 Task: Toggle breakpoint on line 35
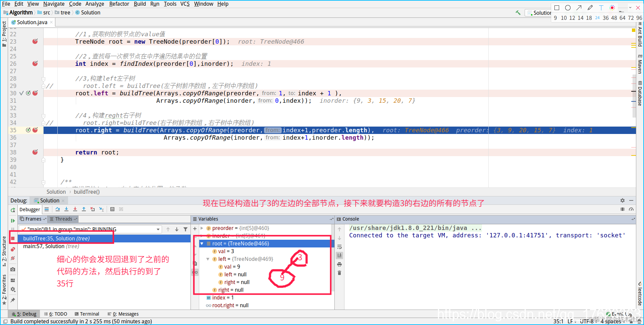point(35,130)
